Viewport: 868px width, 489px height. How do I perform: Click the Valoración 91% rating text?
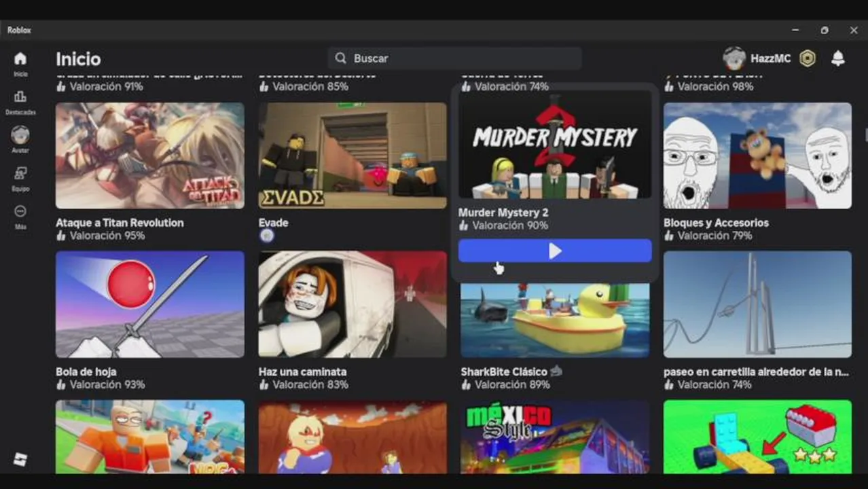tap(107, 86)
